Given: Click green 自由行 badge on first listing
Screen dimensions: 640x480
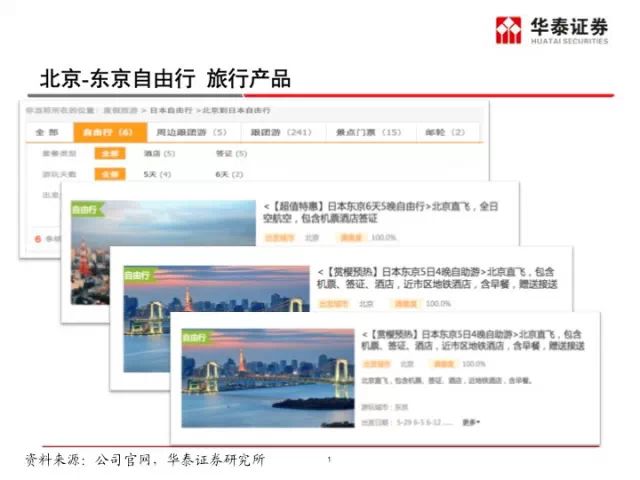Looking at the screenshot, I should pyautogui.click(x=86, y=211).
